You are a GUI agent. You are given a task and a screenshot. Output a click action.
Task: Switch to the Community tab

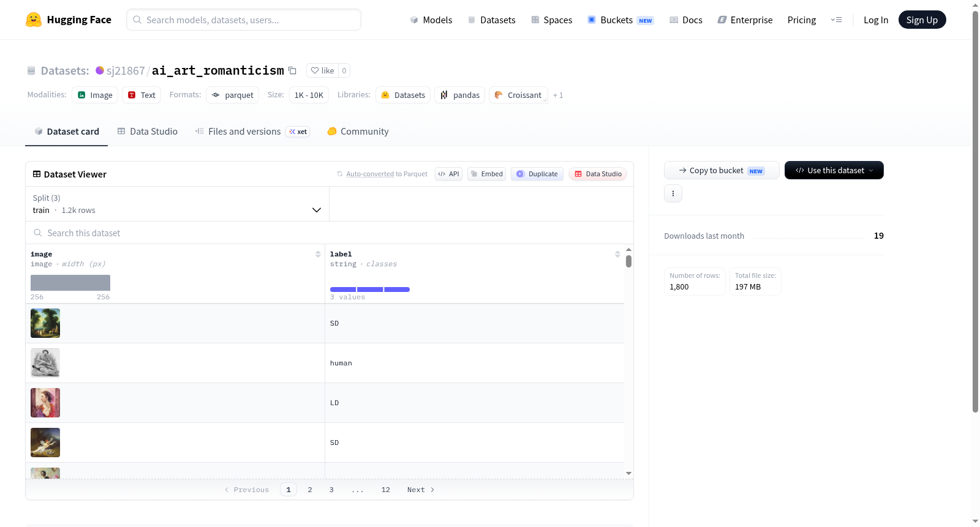pyautogui.click(x=358, y=131)
